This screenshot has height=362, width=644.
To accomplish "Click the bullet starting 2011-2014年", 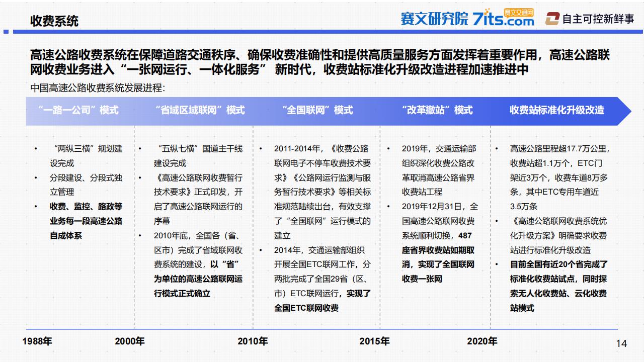I will click(x=323, y=192).
